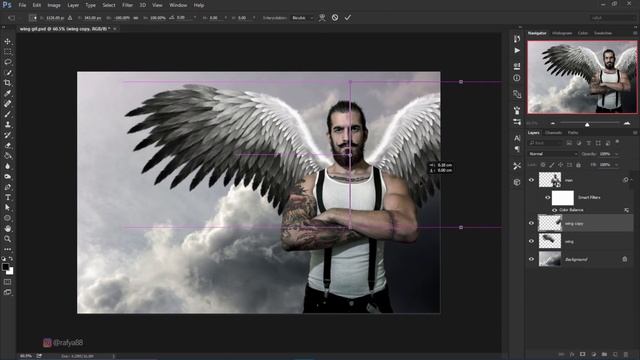This screenshot has height=360, width=640.
Task: Toggle the lock transparent pixels button
Action: (543, 165)
